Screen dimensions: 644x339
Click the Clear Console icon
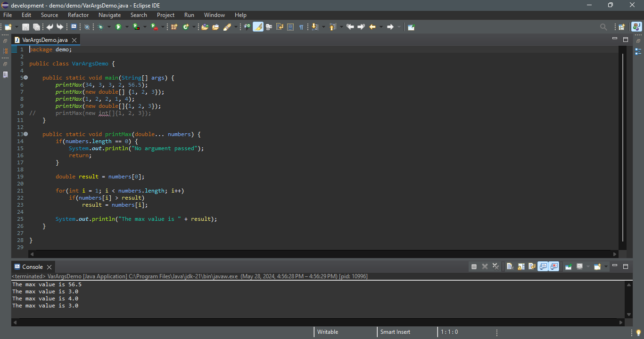pos(510,266)
